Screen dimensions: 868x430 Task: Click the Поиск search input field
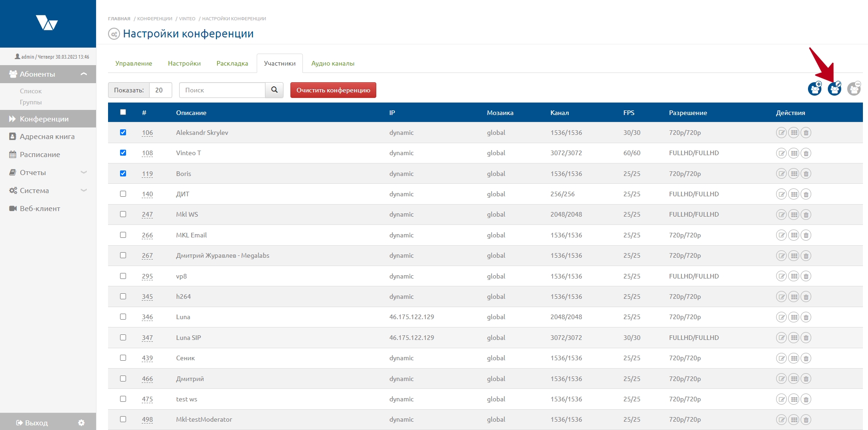coord(222,90)
